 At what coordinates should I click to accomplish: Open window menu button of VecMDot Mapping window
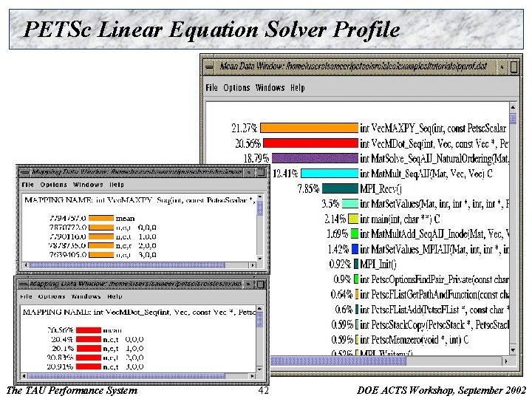click(22, 284)
